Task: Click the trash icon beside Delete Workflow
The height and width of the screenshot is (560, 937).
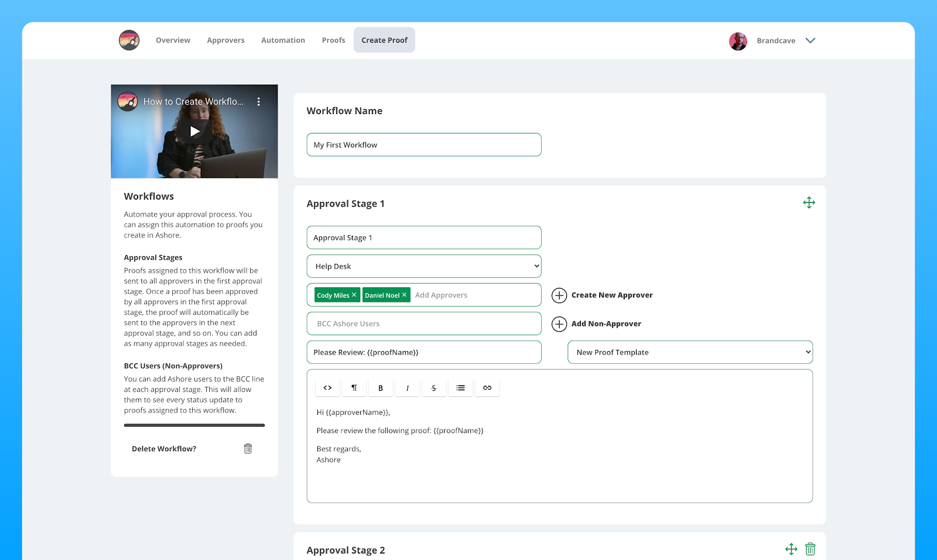Action: click(248, 448)
